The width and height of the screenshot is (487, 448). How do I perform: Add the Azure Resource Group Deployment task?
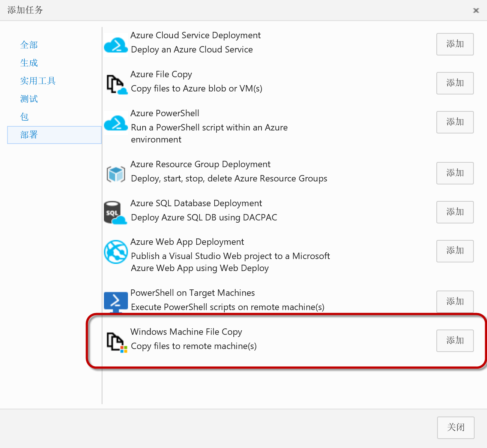click(x=455, y=173)
